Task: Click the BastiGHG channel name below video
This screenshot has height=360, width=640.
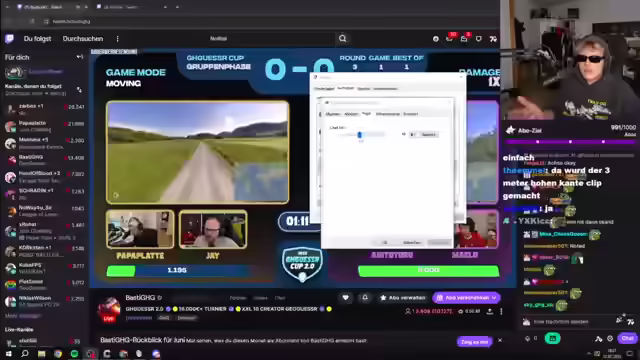Action: 140,298
